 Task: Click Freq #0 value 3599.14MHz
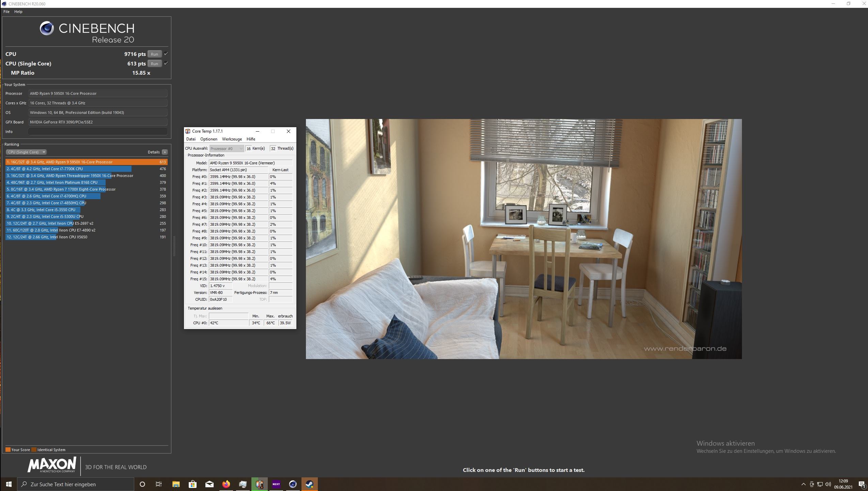[x=238, y=177]
